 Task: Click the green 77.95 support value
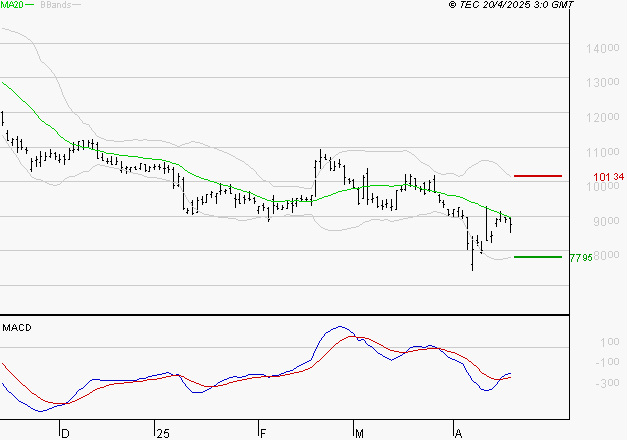581,258
